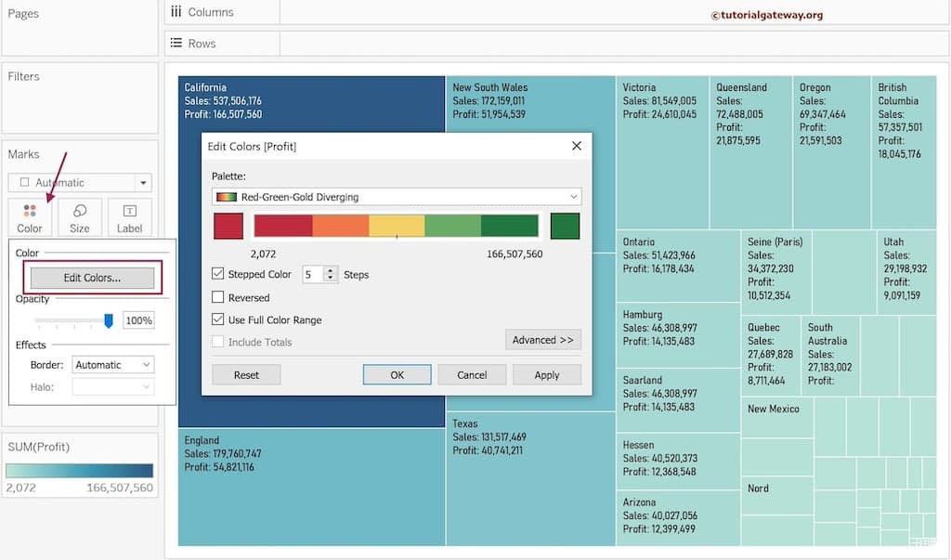Click the red start color swatch in Edit Colors
This screenshot has width=951, height=560.
point(228,225)
